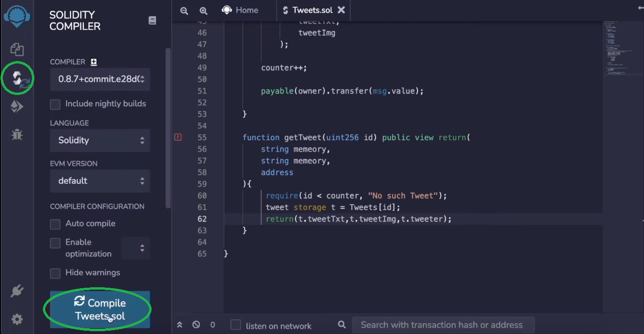Open the Remix logo home icon

[x=17, y=16]
